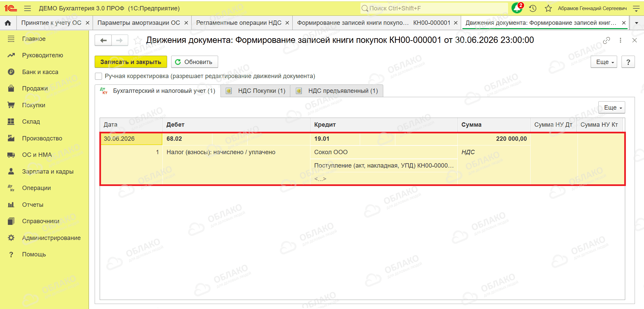Select date cell 30.06.2026
The image size is (644, 309).
(x=132, y=139)
